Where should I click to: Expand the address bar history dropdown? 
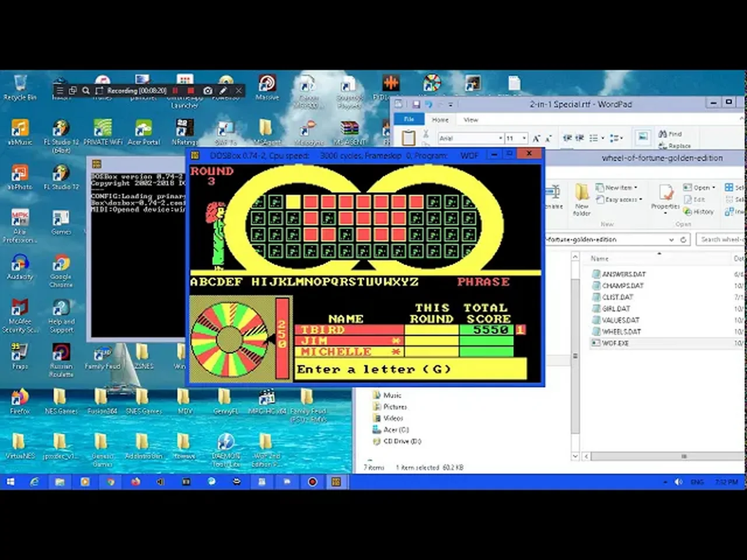point(671,240)
